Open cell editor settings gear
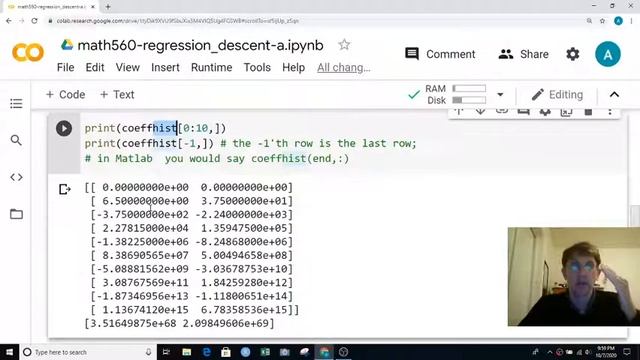 (x=545, y=111)
